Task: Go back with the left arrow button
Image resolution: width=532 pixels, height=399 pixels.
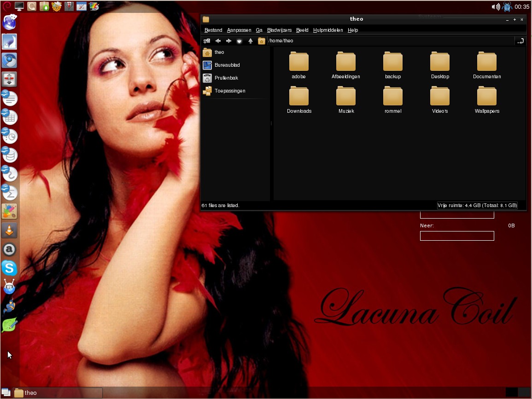Action: (218, 41)
